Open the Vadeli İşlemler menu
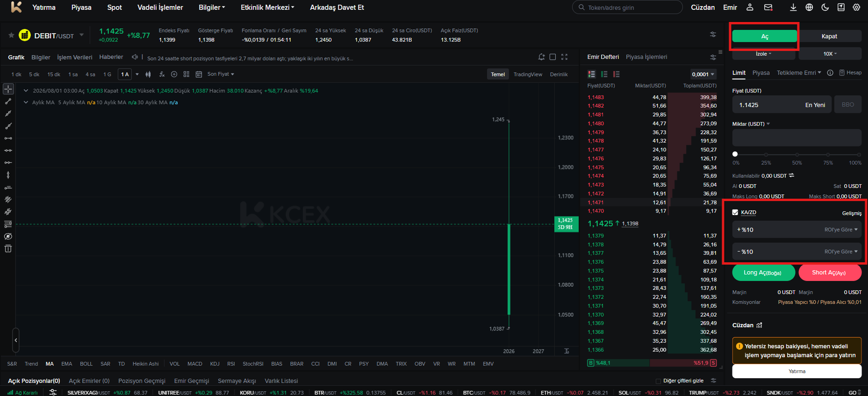868x396 pixels. pos(160,7)
